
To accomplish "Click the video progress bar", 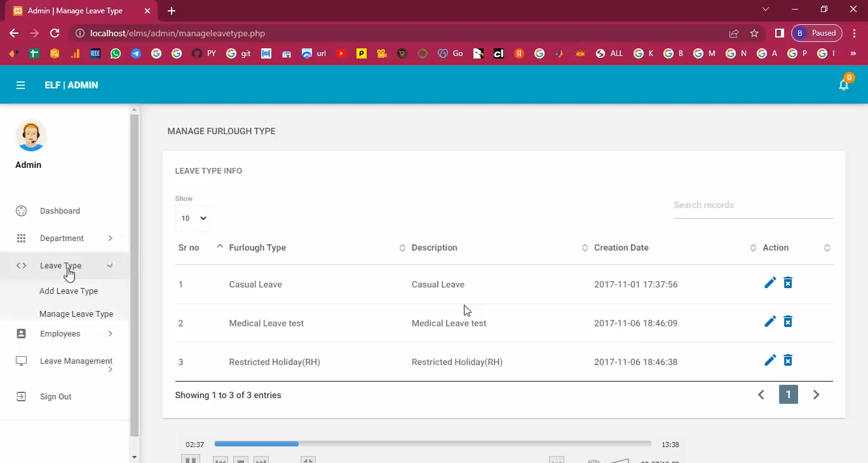I will pyautogui.click(x=432, y=444).
